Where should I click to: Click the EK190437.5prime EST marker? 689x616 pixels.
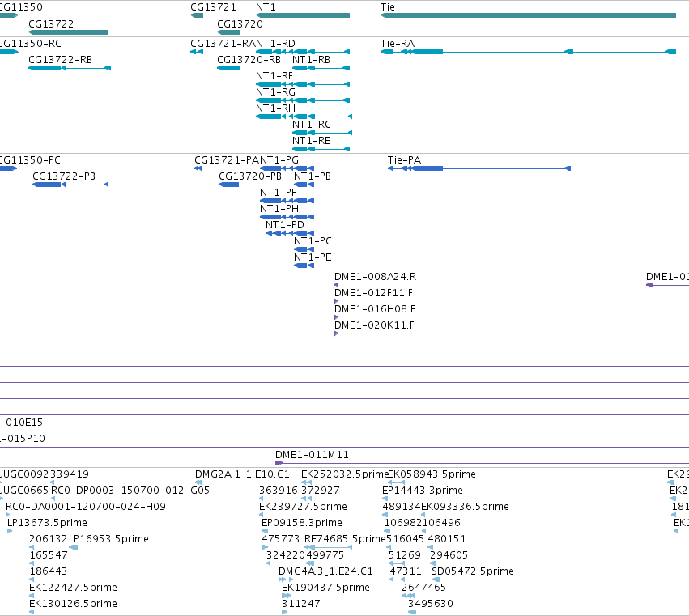pos(287,596)
